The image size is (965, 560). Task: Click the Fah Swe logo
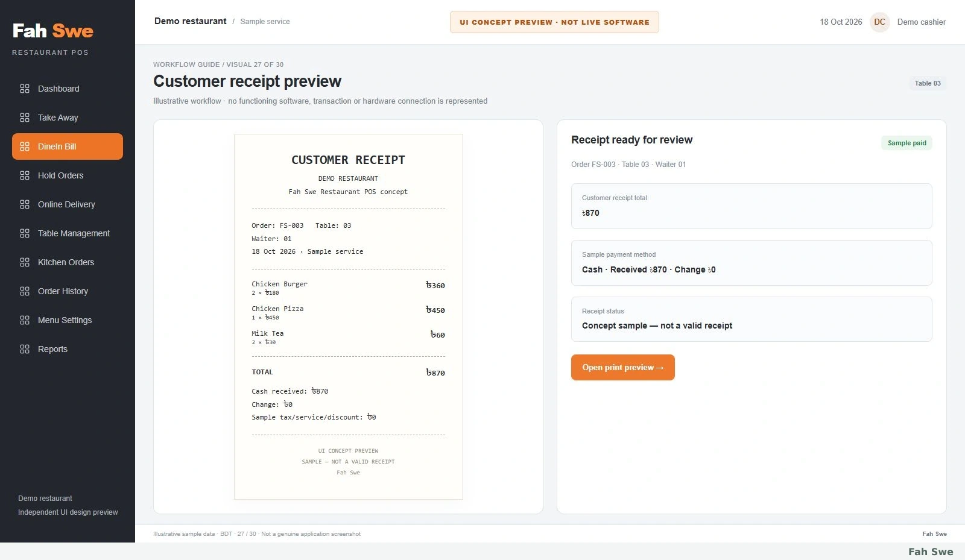click(x=53, y=31)
